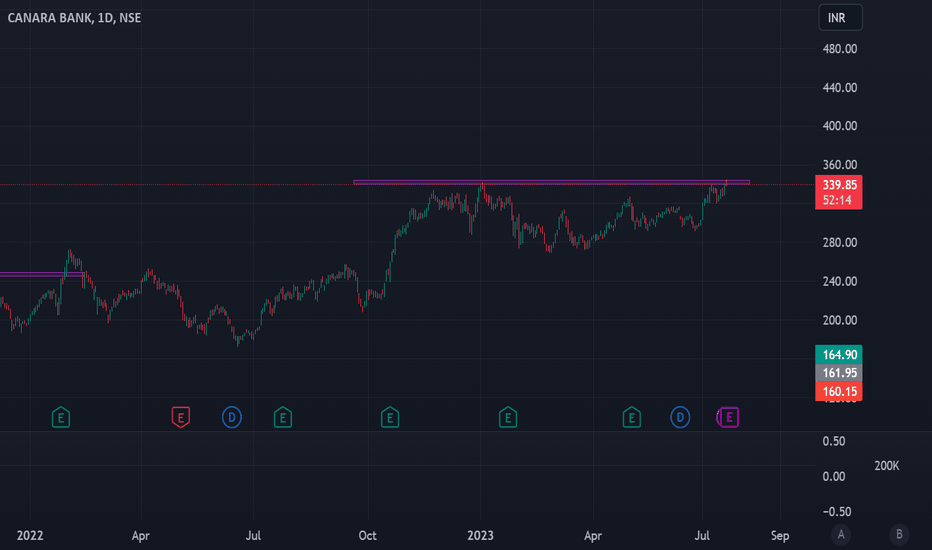Click the 400.00 price axis label
932x550 pixels.
839,126
